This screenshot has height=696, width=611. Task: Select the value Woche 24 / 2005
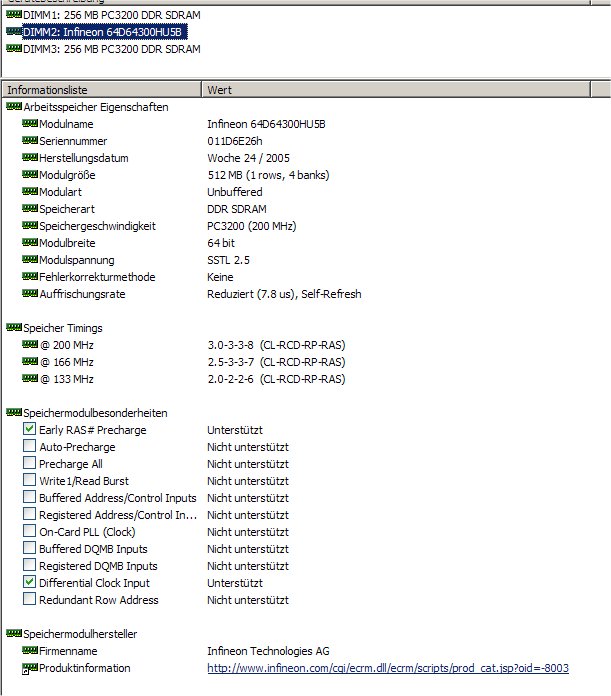pos(248,158)
